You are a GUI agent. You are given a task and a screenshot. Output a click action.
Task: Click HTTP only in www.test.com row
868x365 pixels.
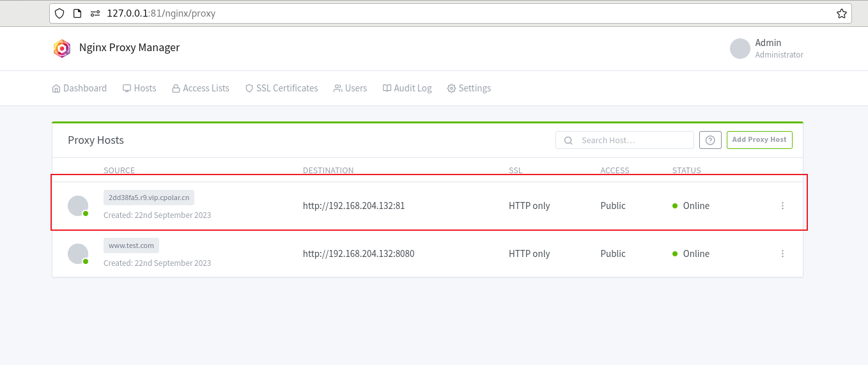pyautogui.click(x=529, y=254)
